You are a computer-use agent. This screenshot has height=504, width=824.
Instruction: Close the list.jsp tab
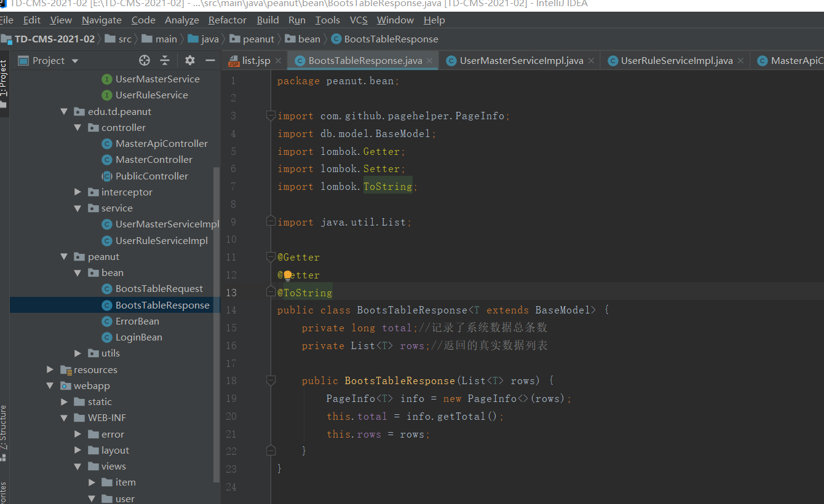click(277, 60)
